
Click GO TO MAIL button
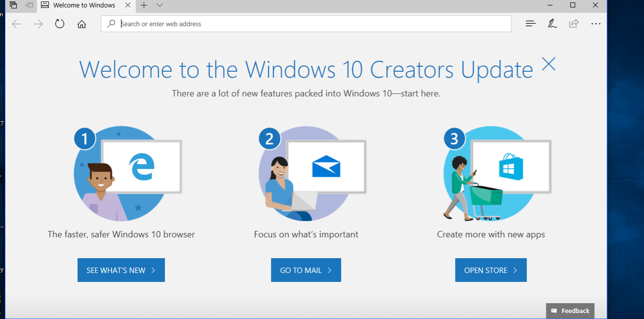click(x=306, y=270)
